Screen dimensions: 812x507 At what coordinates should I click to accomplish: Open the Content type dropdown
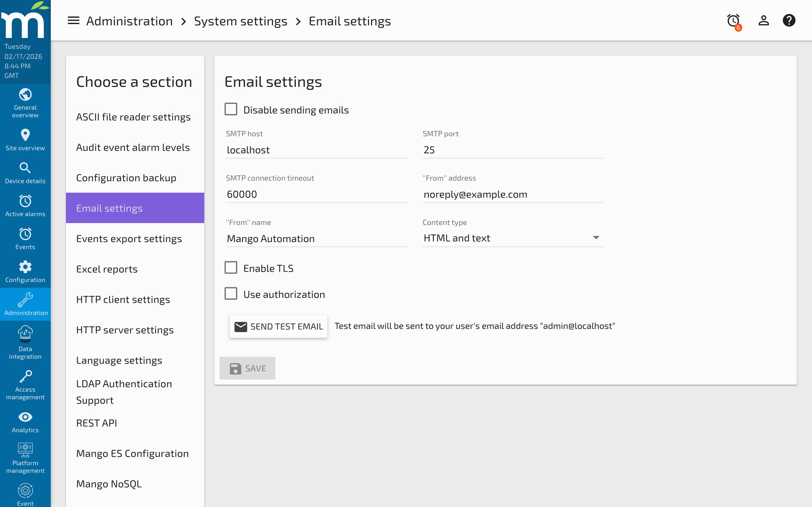point(512,238)
